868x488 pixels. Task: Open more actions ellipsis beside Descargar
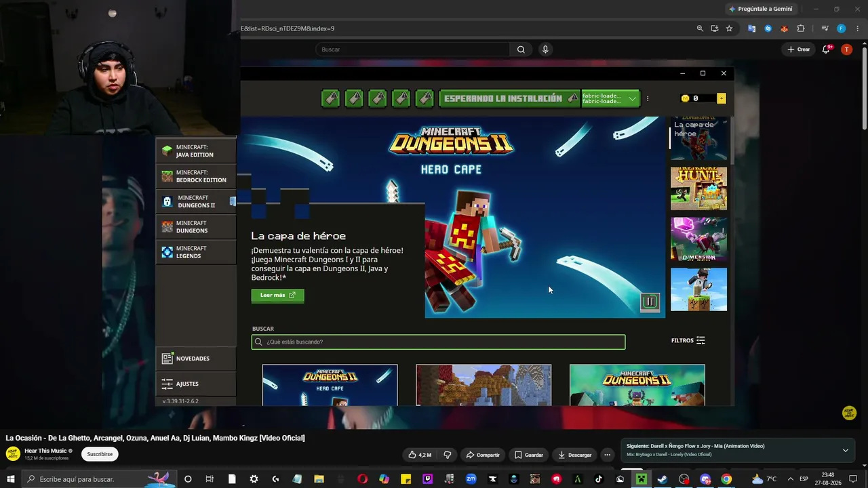coord(608,455)
